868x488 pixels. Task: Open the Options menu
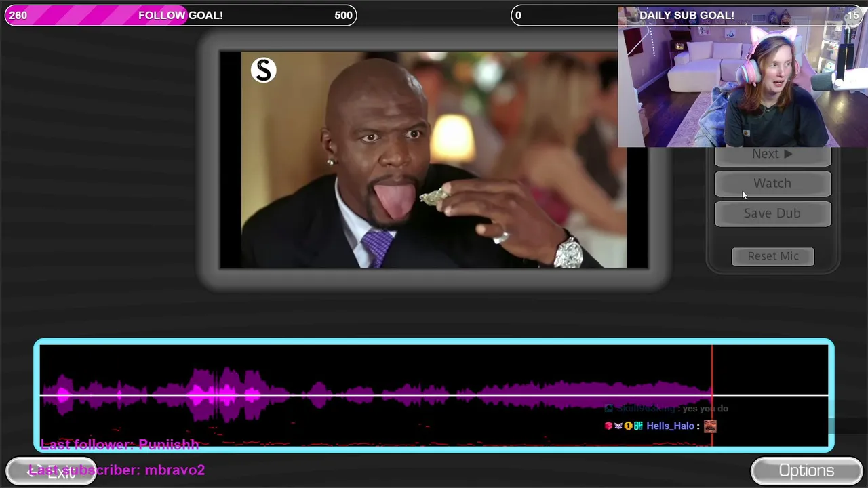(806, 471)
